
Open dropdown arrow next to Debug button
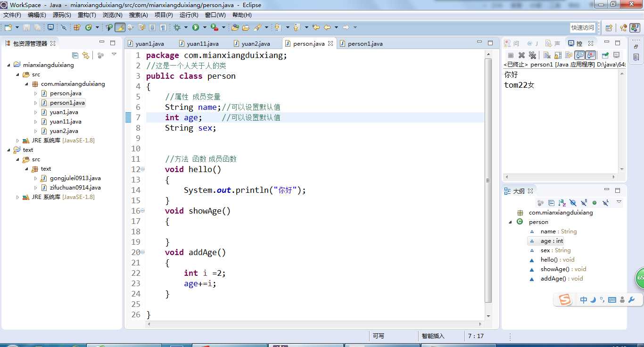point(186,27)
